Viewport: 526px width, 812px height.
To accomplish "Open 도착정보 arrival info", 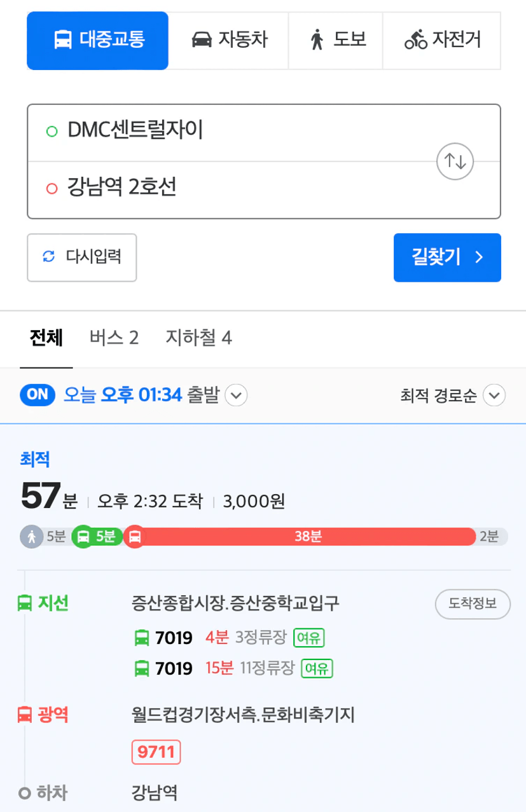I will [473, 604].
